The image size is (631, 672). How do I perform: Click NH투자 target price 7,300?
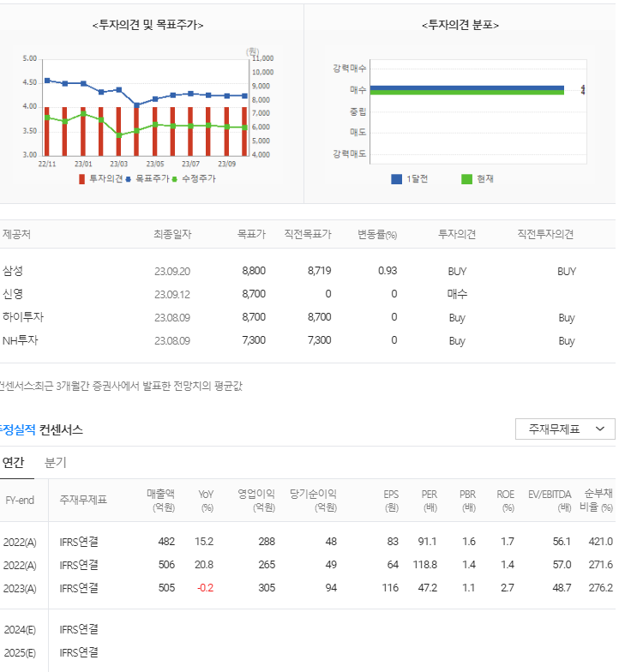tap(254, 340)
